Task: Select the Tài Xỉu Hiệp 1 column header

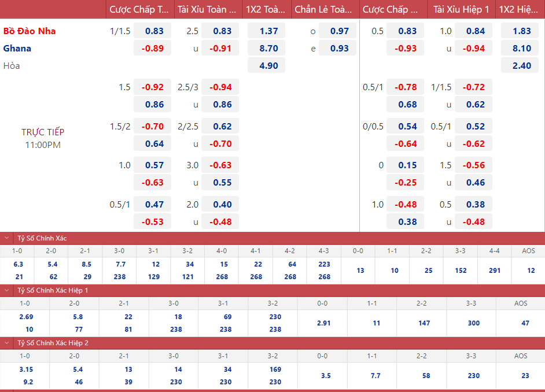Action: (461, 9)
